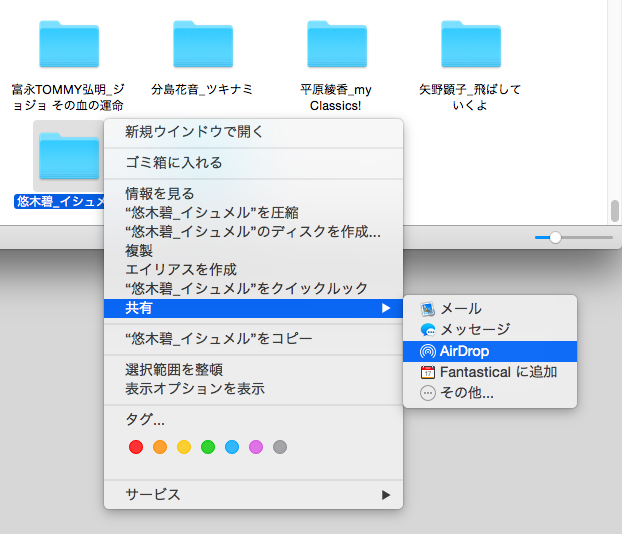Click 情報を見る in context menu
The width and height of the screenshot is (622, 534).
(160, 193)
